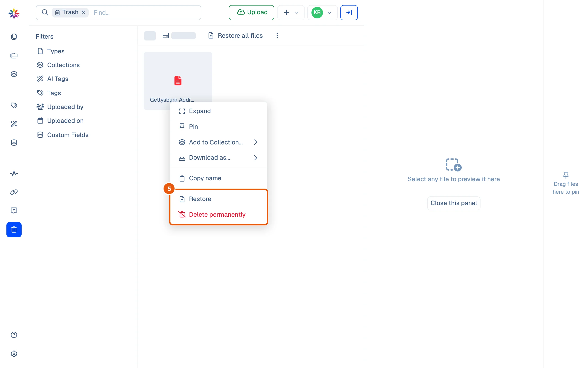Viewport: 588px width, 368px height.
Task: Click Restore all files
Action: tap(235, 35)
